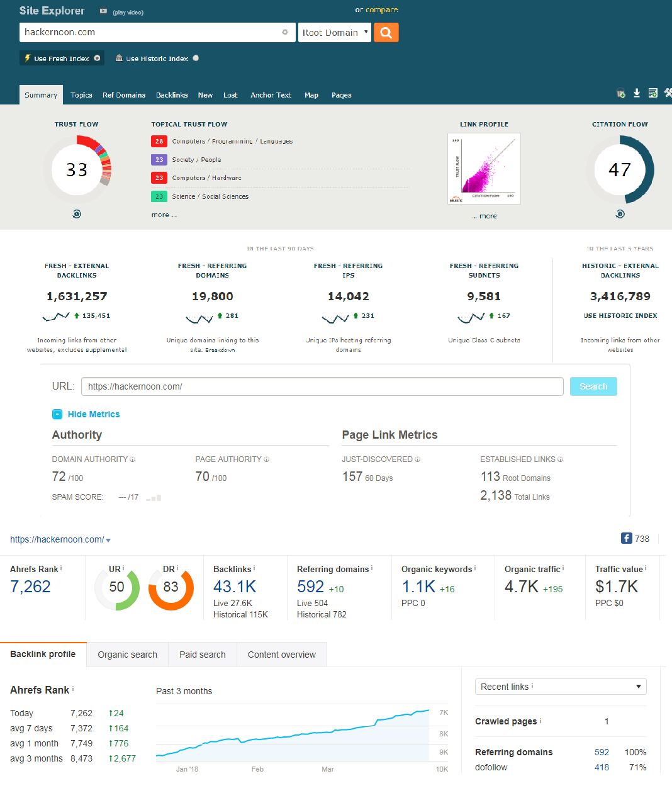Click the purple 23 Society/People topic badge
Screen dimensions: 672x793
click(x=159, y=160)
